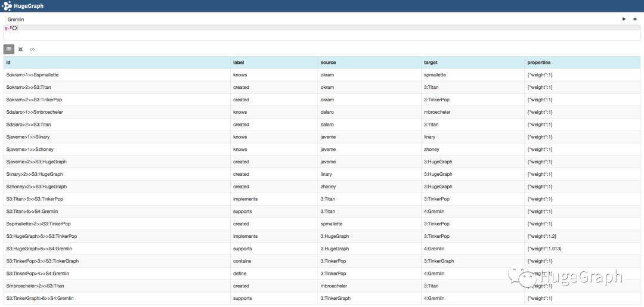
Task: Select the Sspmallette>2>>S3:TinkerPop id cell
Action: [117, 224]
